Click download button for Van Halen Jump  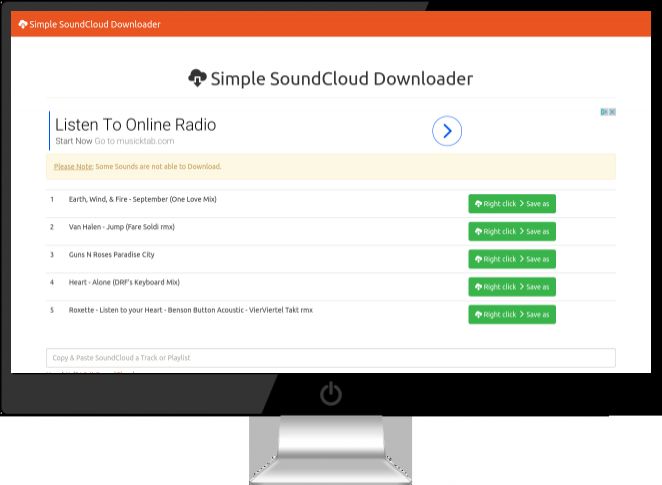tap(512, 231)
